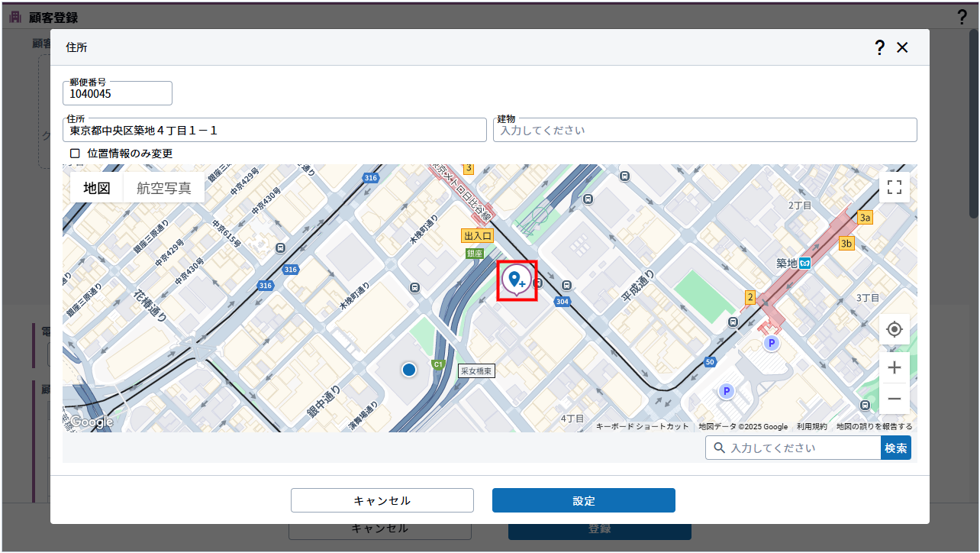Viewport: 980px width, 553px height.
Task: Switch map to 地図 view
Action: tap(97, 188)
